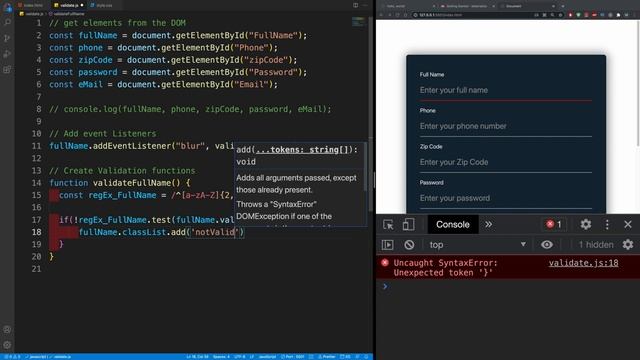Viewport: 640px width, 360px height.
Task: Open new browser tab with plus button
Action: (x=563, y=6)
